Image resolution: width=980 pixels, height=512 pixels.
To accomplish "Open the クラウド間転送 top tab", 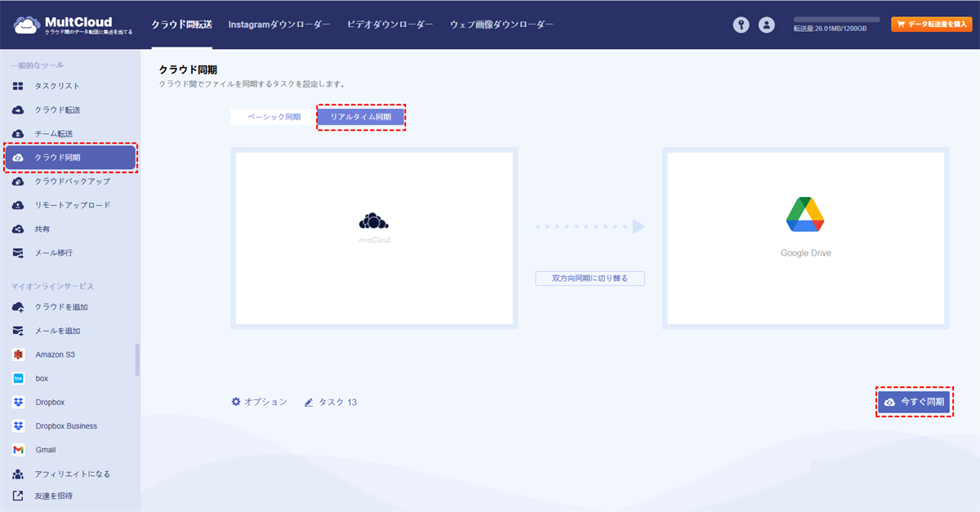I will coord(181,24).
